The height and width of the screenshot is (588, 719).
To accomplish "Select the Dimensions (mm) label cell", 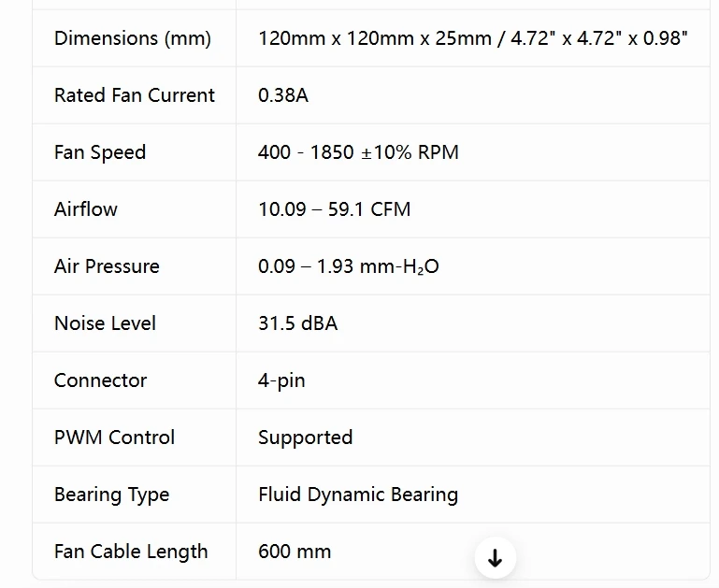I will [133, 38].
